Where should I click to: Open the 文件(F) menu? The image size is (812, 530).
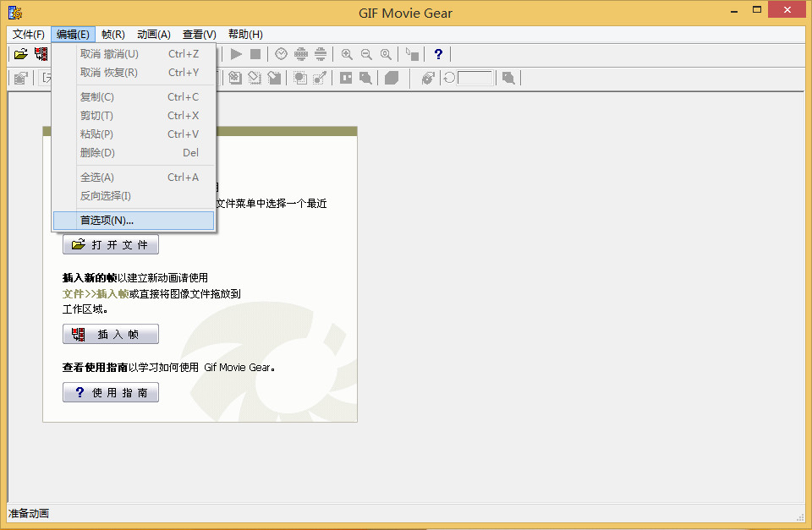pos(29,34)
